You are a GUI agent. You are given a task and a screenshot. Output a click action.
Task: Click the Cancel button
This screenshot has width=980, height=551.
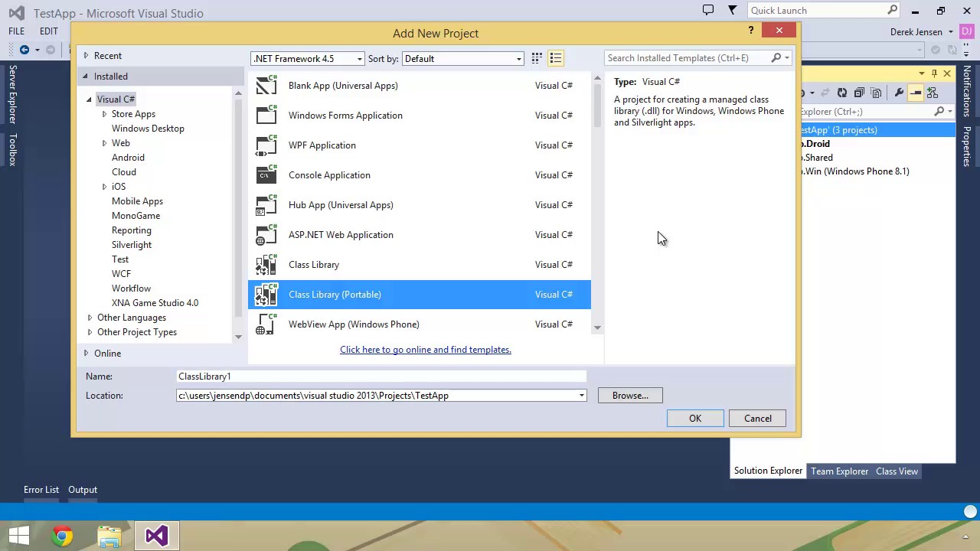click(758, 419)
